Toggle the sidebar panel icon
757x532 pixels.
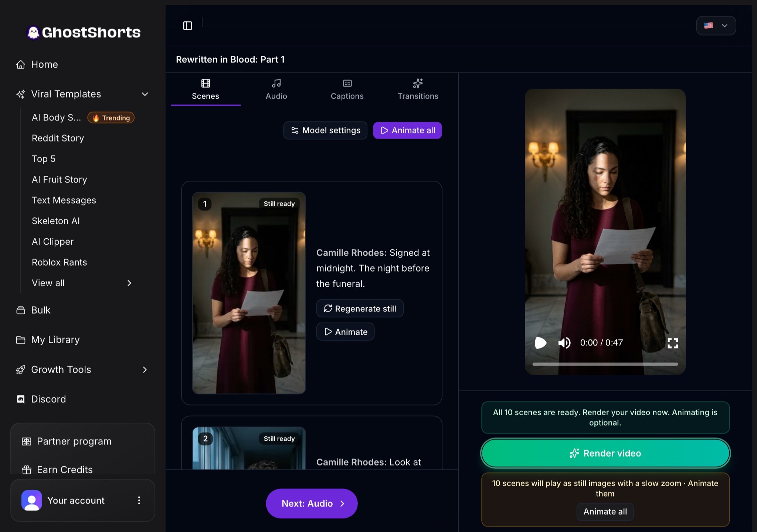(x=187, y=25)
